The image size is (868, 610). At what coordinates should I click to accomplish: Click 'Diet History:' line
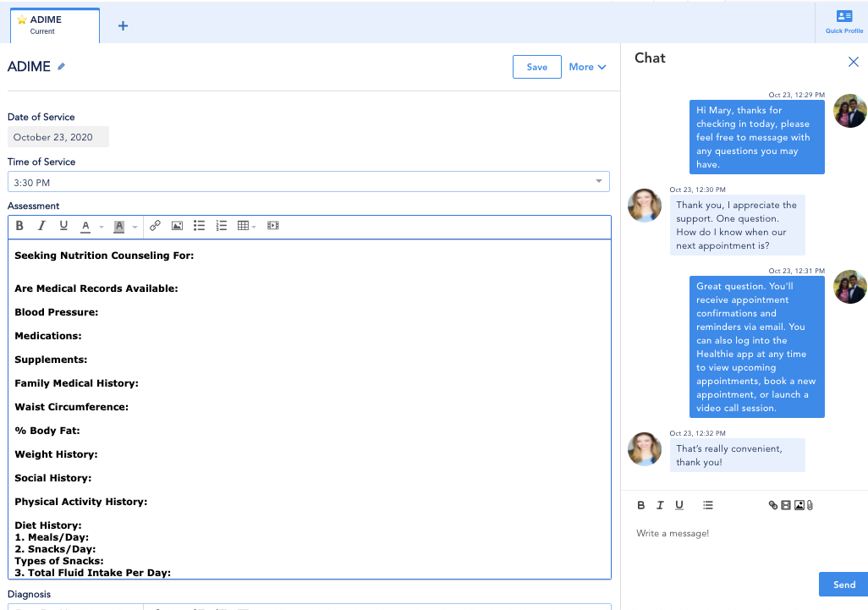coord(48,525)
